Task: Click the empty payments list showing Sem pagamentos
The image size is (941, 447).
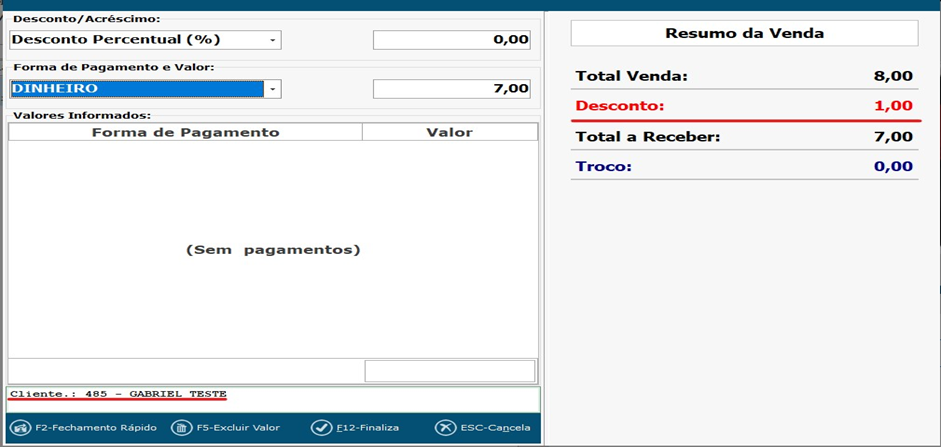Action: tap(273, 249)
